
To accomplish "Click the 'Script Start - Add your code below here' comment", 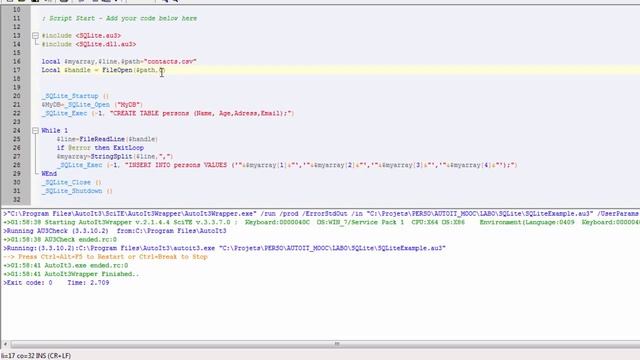I will click(x=119, y=18).
